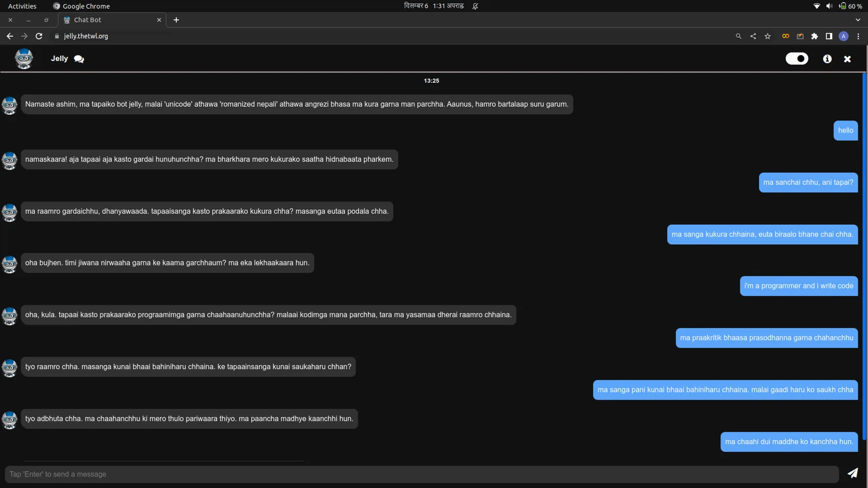Click the message starting "oha, kula."
The image size is (868, 488).
click(x=268, y=315)
